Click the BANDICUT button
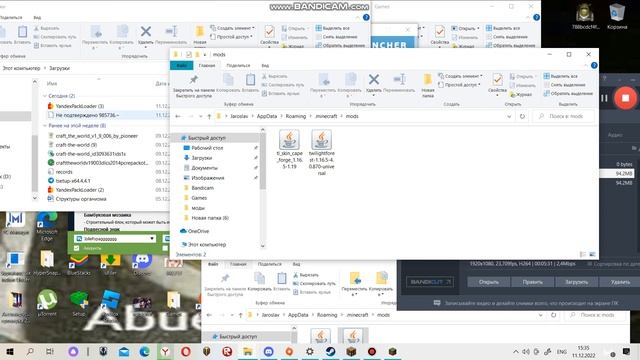The height and width of the screenshot is (360, 640). pyautogui.click(x=430, y=282)
